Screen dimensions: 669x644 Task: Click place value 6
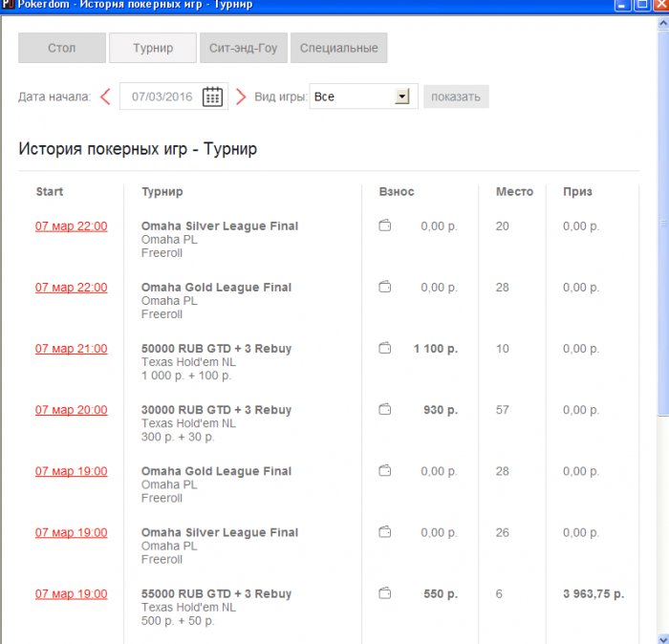pos(499,593)
